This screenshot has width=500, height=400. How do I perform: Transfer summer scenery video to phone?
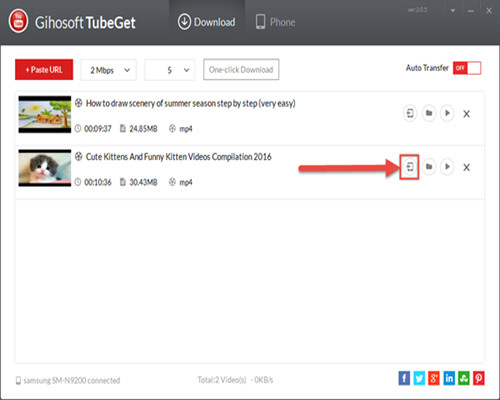coord(410,113)
